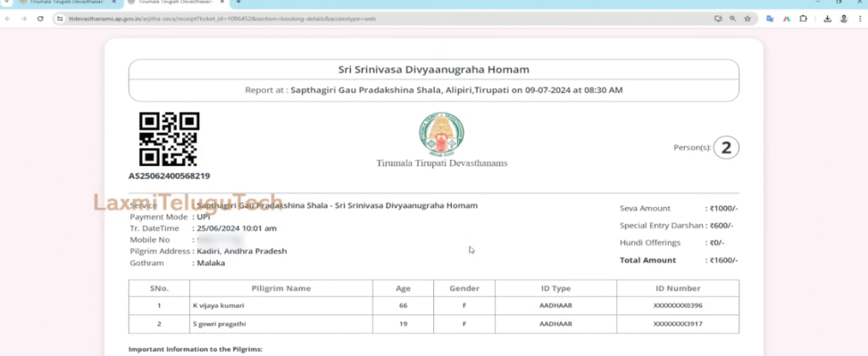The height and width of the screenshot is (356, 868).
Task: Click the browser forward arrow
Action: click(x=24, y=18)
